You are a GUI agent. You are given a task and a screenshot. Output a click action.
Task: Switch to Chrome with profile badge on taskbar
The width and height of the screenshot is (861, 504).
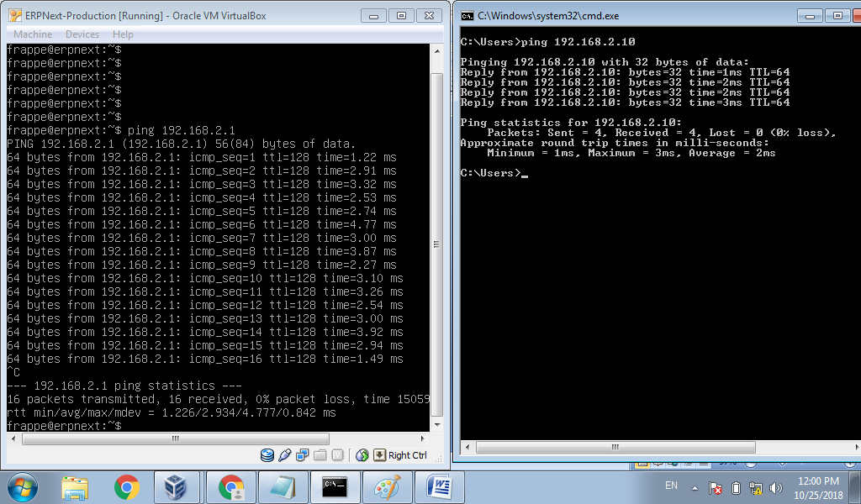tap(231, 487)
